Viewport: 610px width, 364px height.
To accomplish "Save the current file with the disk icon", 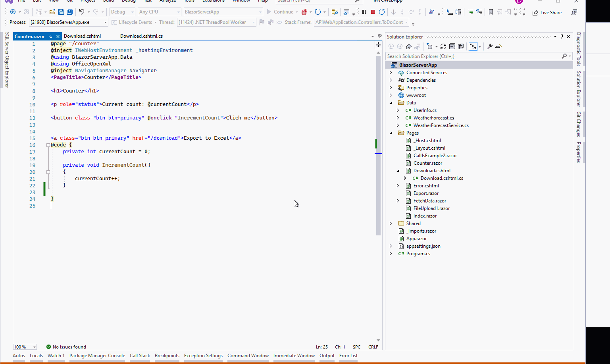I will (x=61, y=12).
